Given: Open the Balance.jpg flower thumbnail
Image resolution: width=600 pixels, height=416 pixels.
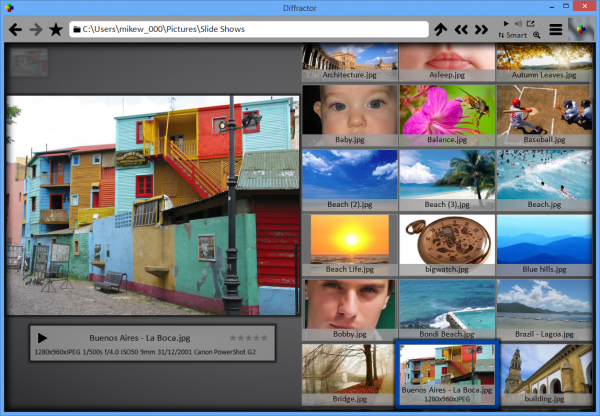Looking at the screenshot, I should 447,115.
